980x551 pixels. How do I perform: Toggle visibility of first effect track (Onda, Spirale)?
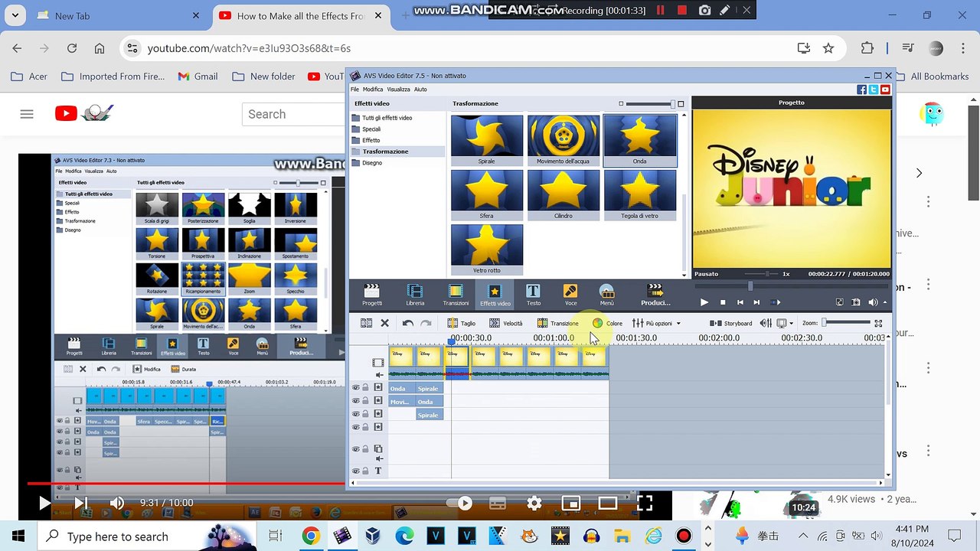(x=355, y=388)
